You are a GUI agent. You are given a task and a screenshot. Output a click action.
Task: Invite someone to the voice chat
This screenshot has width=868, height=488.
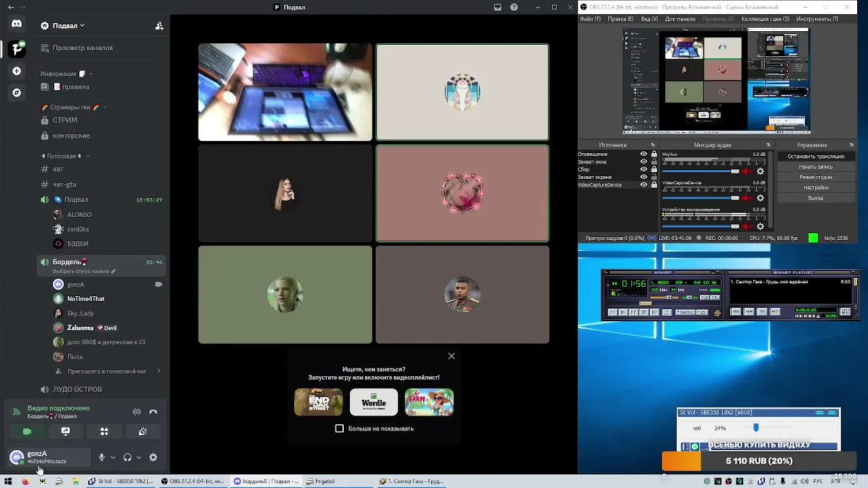point(106,371)
